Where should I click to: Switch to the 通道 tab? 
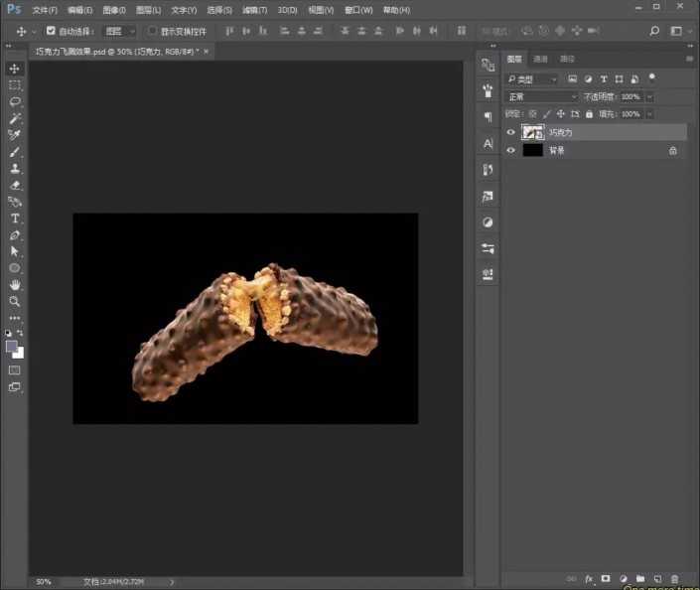pyautogui.click(x=540, y=60)
